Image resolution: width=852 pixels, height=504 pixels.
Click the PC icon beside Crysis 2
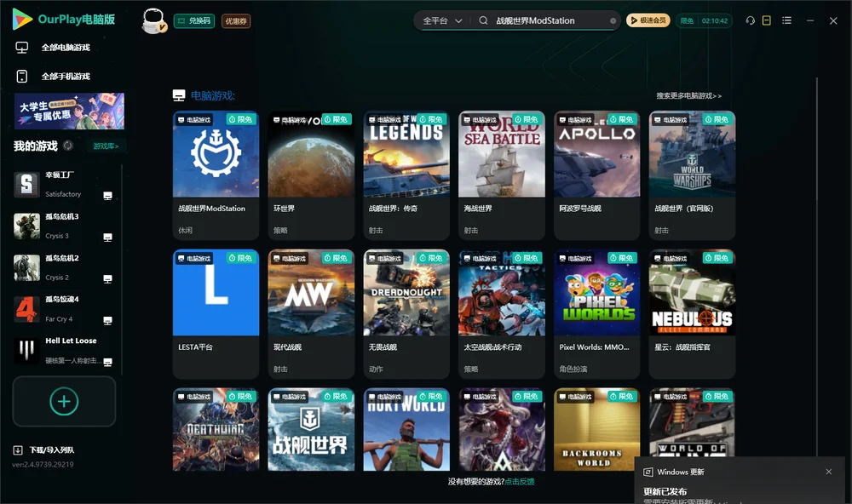107,278
